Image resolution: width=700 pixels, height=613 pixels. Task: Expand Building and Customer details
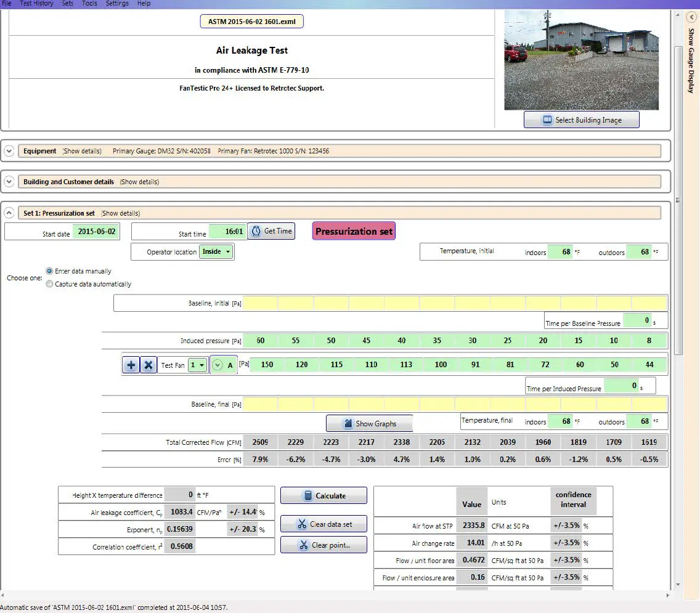click(x=9, y=181)
